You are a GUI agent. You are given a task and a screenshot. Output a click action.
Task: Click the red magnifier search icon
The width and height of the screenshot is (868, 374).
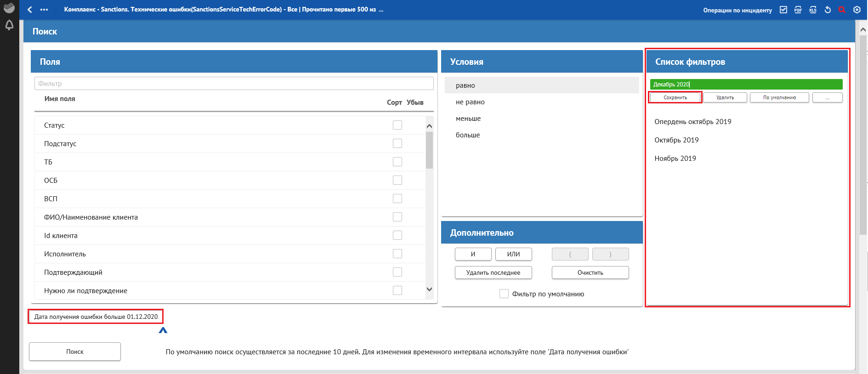pyautogui.click(x=842, y=10)
